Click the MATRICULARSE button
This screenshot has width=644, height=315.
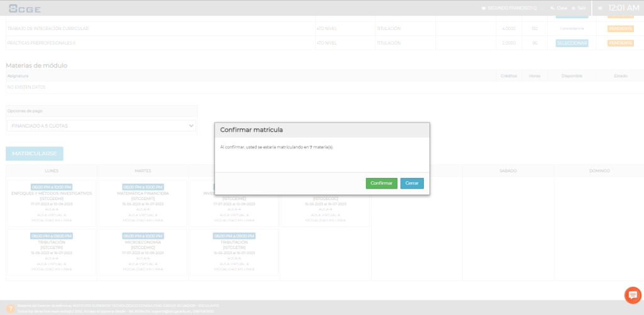click(x=35, y=153)
